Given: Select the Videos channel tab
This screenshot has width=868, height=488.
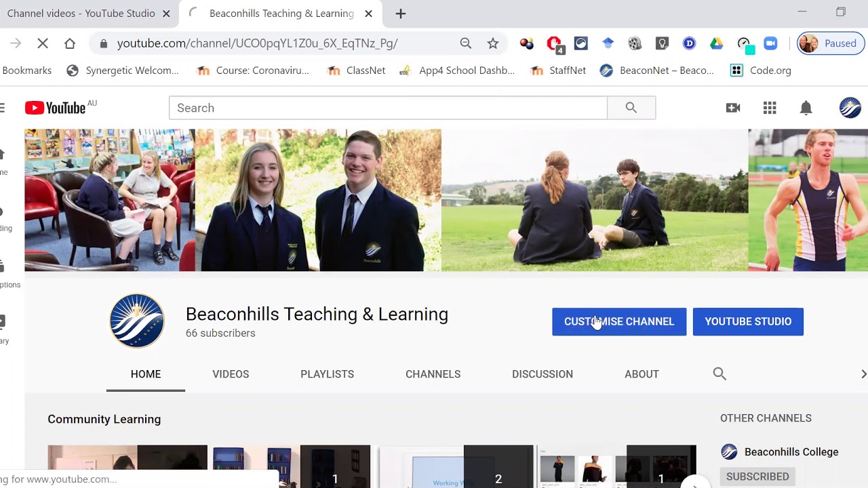Looking at the screenshot, I should coord(231,374).
